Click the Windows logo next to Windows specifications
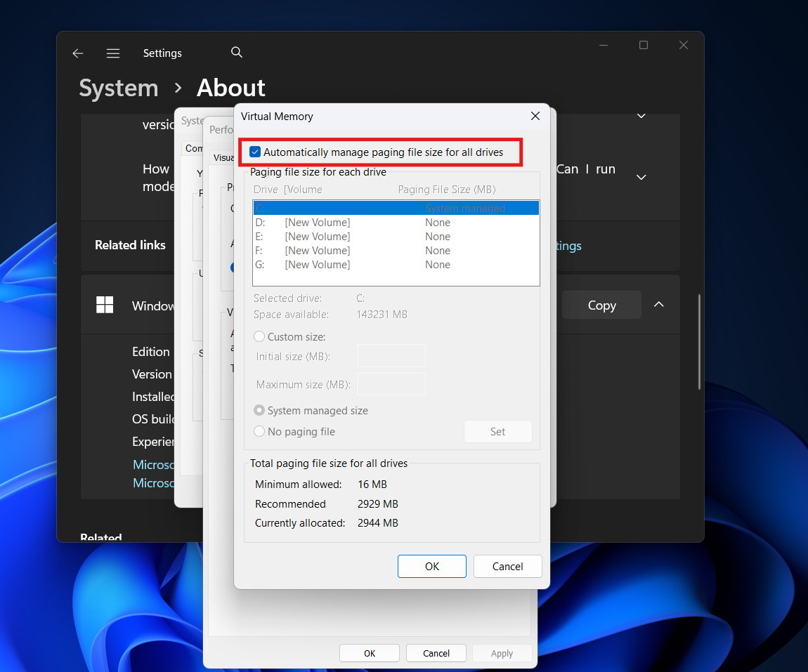The height and width of the screenshot is (672, 808). pyautogui.click(x=104, y=305)
